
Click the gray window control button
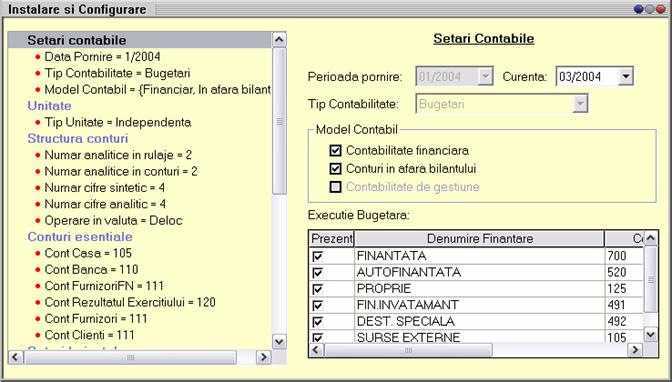[650, 9]
